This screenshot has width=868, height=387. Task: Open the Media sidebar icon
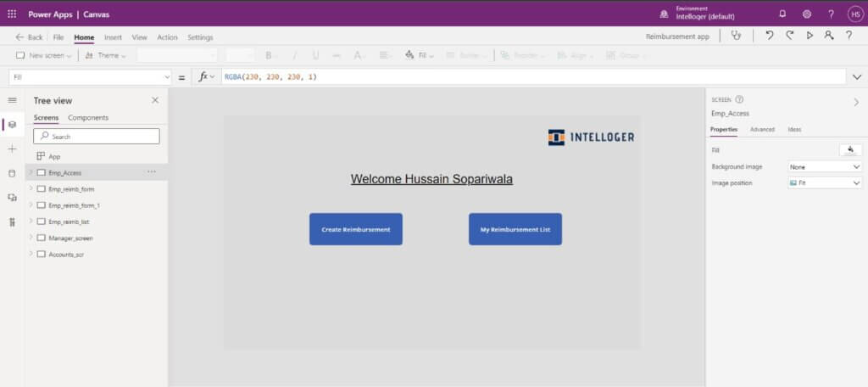pos(12,198)
